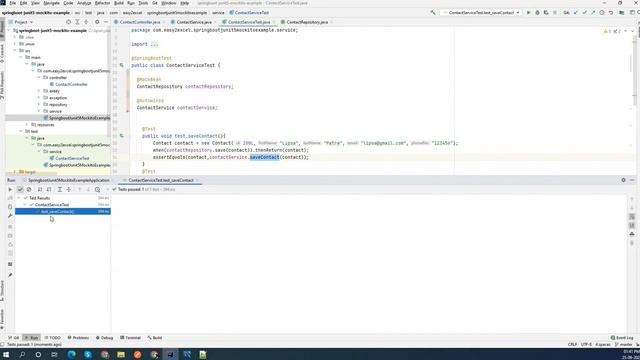Expand all test results in Run panel
Screen dimensions: 640x360
[x=60, y=189]
